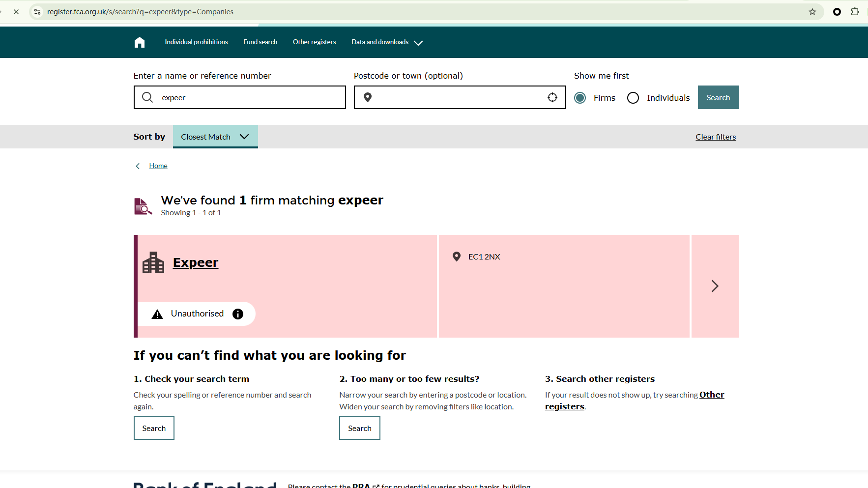The image size is (868, 488).
Task: Go to the FCA Register home icon
Action: pos(140,42)
